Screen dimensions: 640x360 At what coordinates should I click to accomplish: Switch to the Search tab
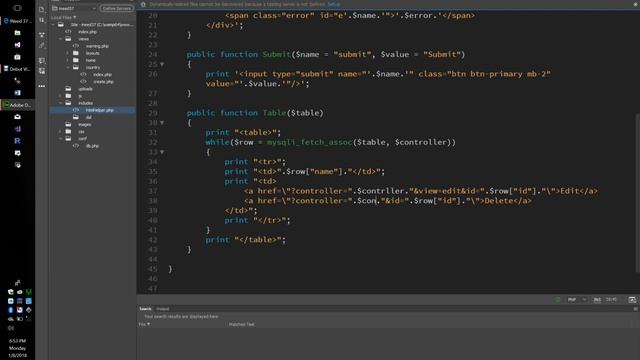tap(145, 309)
